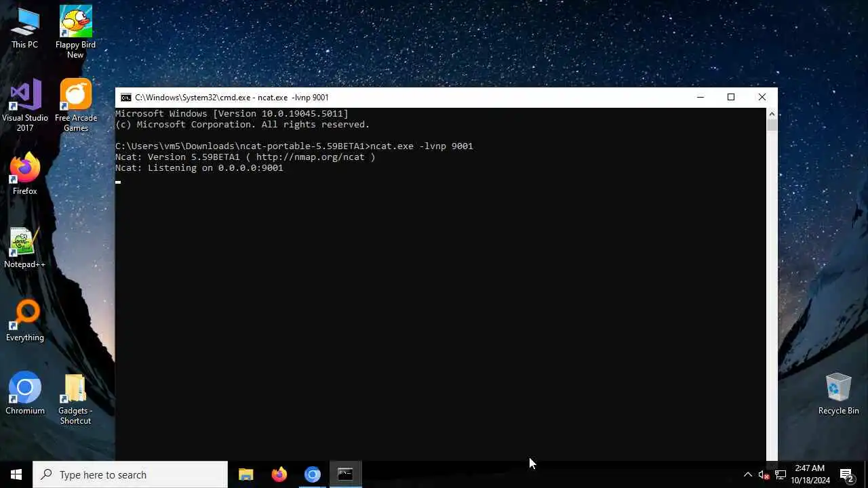Click the Command Prompt taskbar button
868x488 pixels.
coord(345,474)
